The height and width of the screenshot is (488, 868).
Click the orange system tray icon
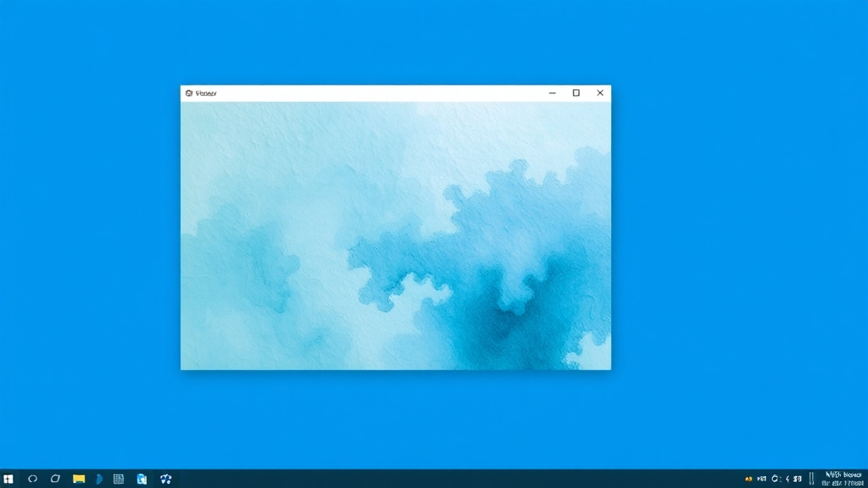pyautogui.click(x=748, y=479)
